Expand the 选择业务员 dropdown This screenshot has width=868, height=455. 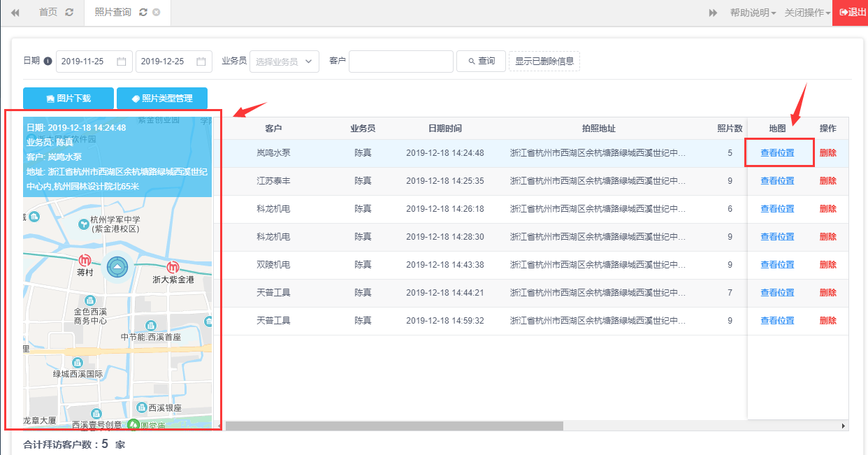click(x=284, y=62)
